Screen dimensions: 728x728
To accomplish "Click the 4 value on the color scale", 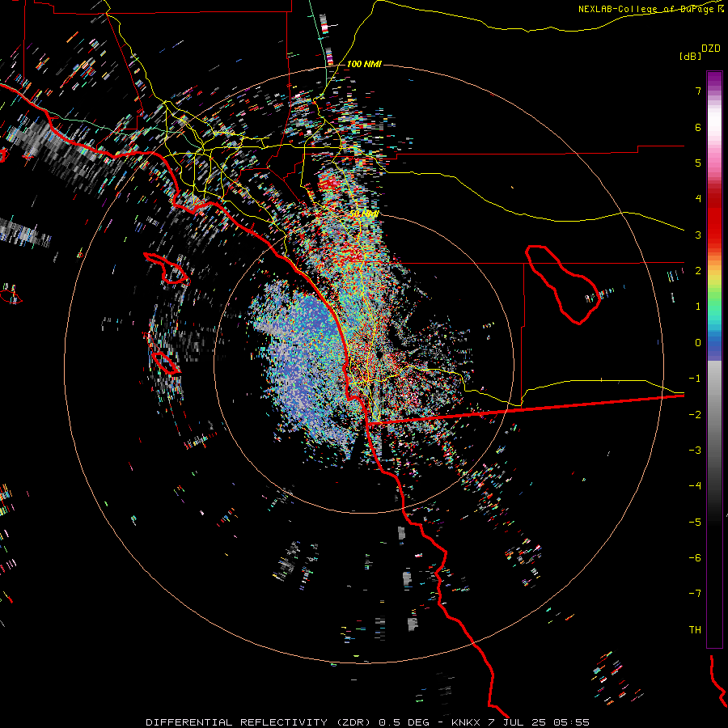I will [x=698, y=199].
